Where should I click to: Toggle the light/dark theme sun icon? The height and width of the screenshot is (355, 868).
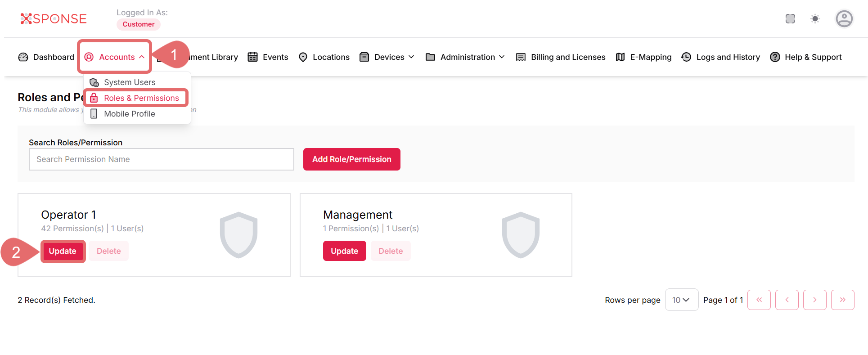tap(815, 19)
